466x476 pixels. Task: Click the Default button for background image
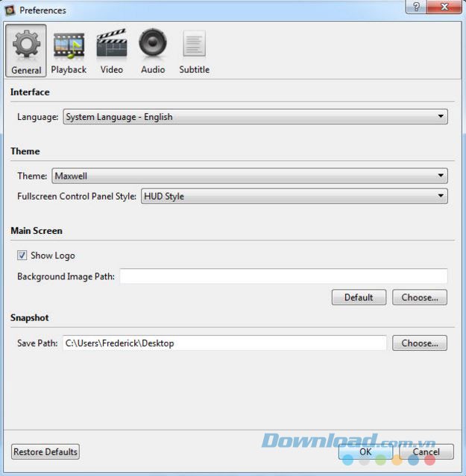pos(359,297)
